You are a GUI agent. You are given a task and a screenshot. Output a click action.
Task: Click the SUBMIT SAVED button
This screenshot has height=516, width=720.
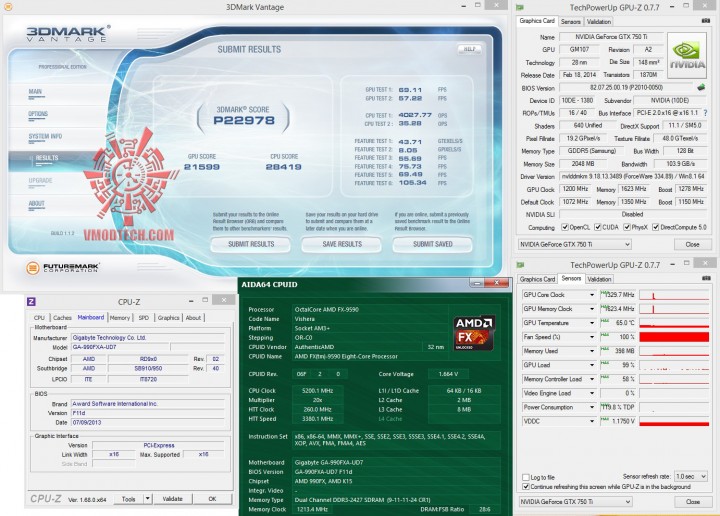(x=433, y=244)
